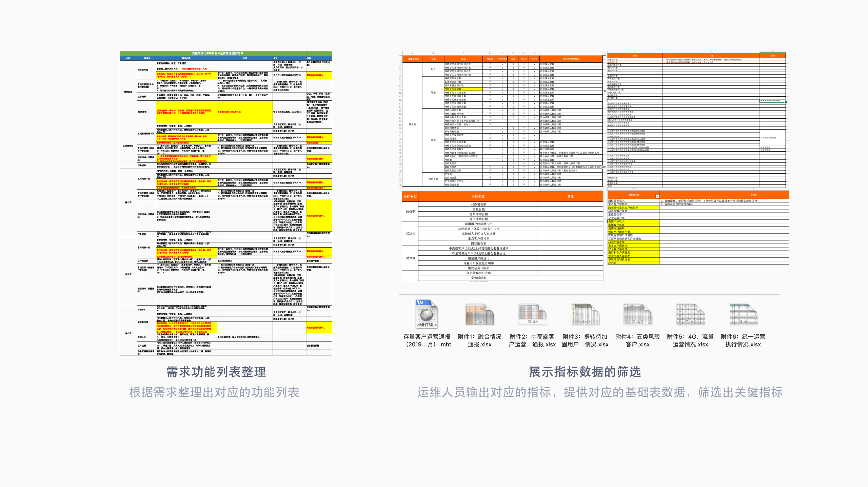The height and width of the screenshot is (487, 868).
Task: Click the 指标分类 orange column header
Action: click(410, 197)
